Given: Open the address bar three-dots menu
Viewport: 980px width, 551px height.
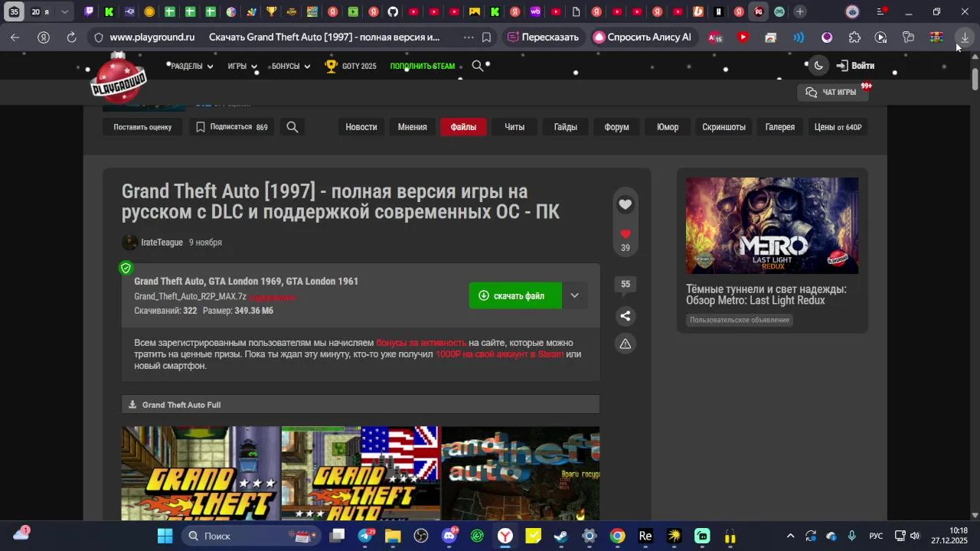Looking at the screenshot, I should (467, 37).
